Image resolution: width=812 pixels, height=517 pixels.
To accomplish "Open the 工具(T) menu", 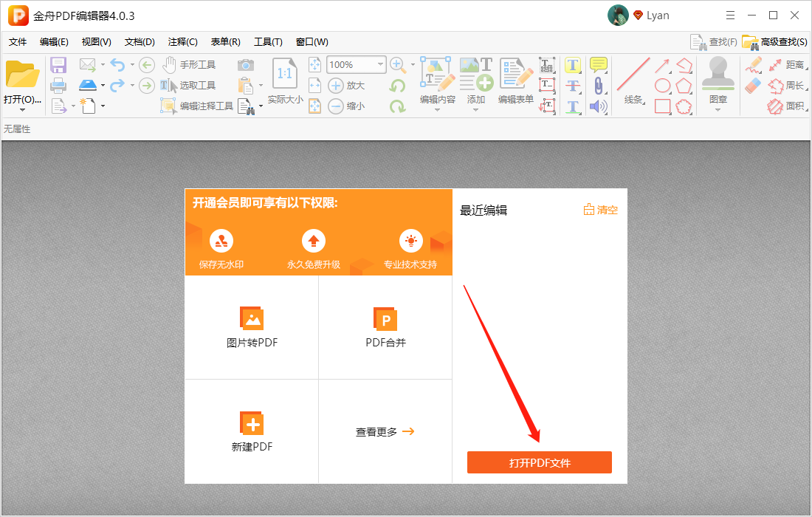I will pos(268,42).
